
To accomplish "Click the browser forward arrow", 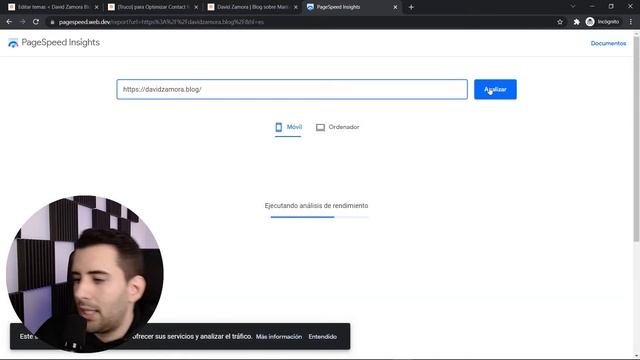I will (22, 22).
